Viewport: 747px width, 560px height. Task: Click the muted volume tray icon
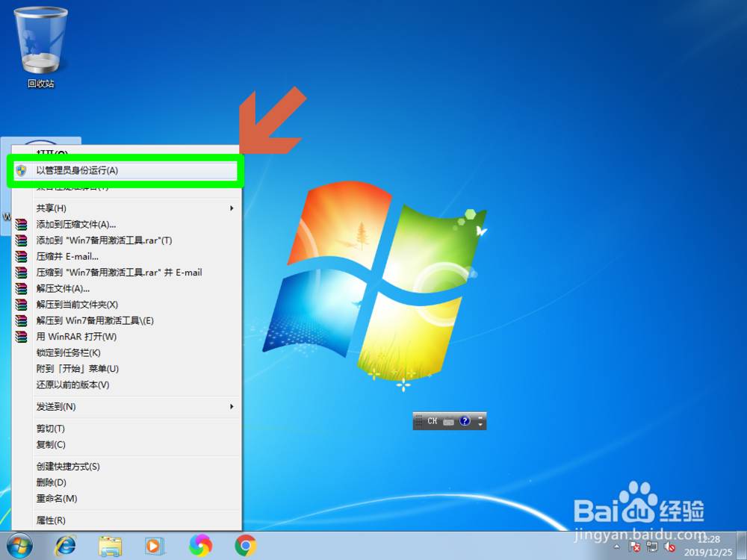669,547
